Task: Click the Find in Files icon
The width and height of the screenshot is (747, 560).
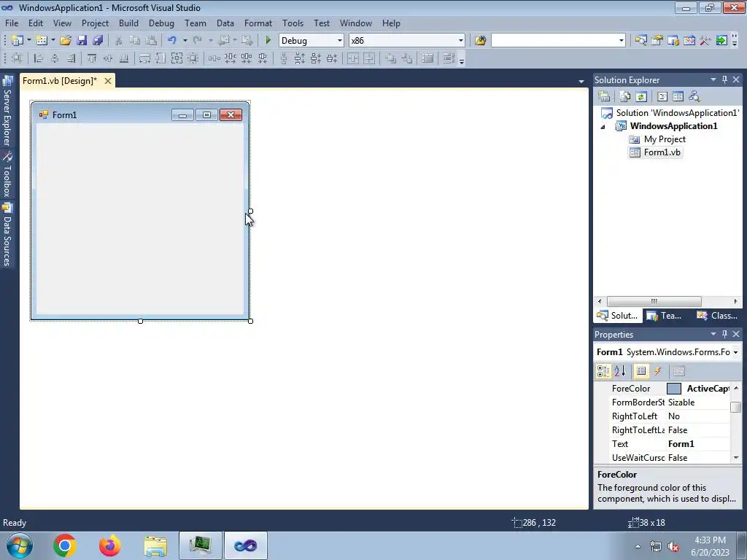Action: pos(480,41)
